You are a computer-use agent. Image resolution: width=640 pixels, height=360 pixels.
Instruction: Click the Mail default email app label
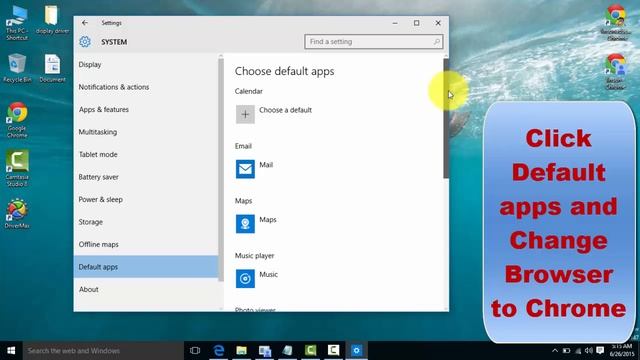pos(266,164)
